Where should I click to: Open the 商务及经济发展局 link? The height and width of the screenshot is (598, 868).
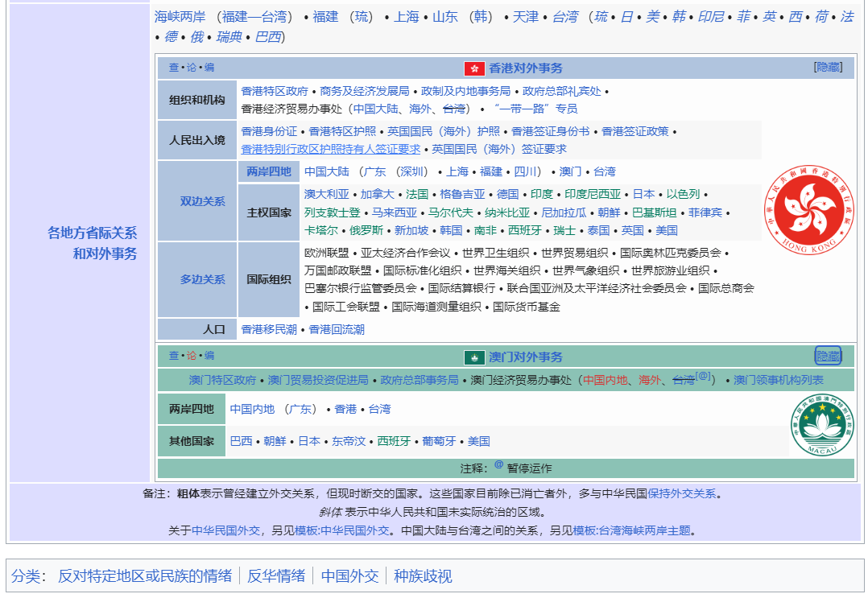pos(364,91)
